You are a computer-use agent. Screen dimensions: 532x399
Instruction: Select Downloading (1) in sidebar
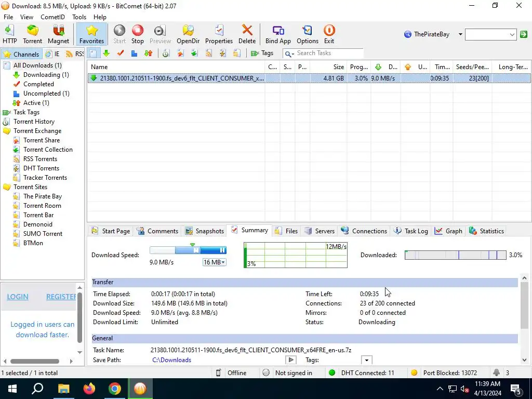click(x=46, y=75)
